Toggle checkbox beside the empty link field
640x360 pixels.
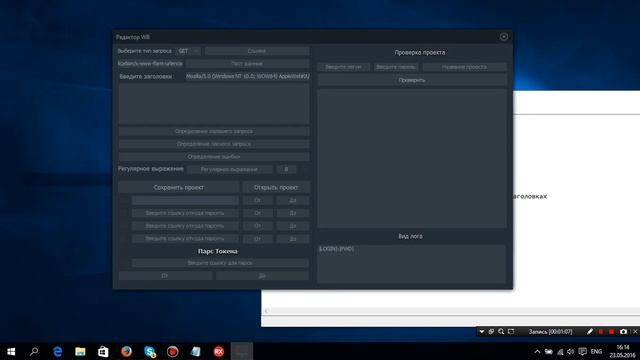(x=124, y=200)
